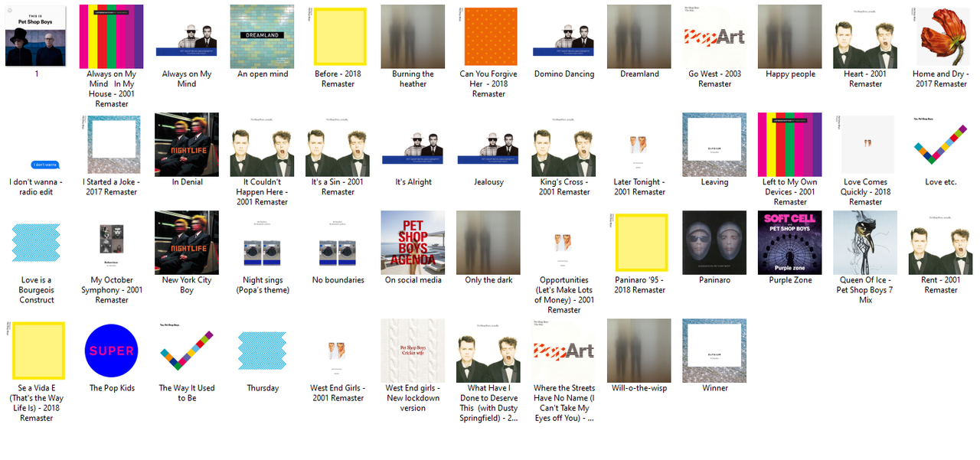
Task: Open "Always on My Mind In My House" thumbnail
Action: pos(112,37)
